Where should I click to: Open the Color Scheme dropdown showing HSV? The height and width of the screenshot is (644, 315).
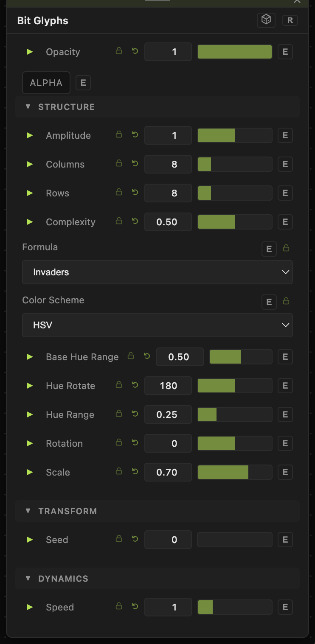[x=157, y=325]
